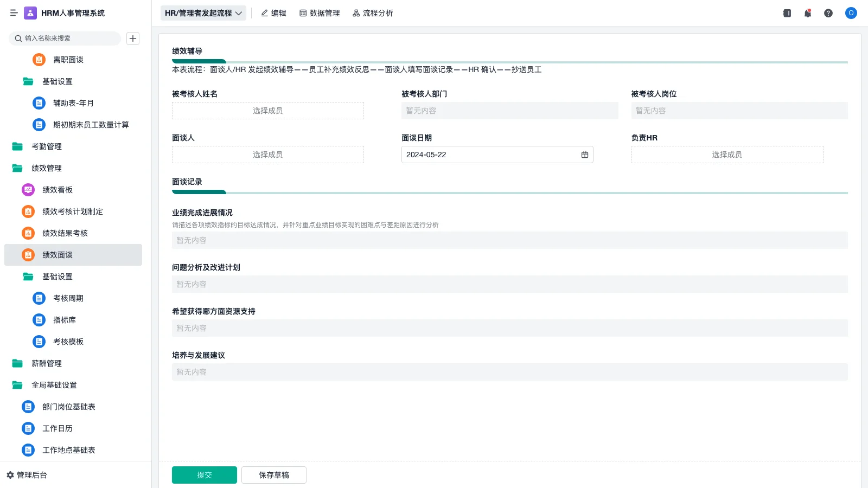
Task: Open 数据管理 in the top toolbar
Action: (x=321, y=12)
